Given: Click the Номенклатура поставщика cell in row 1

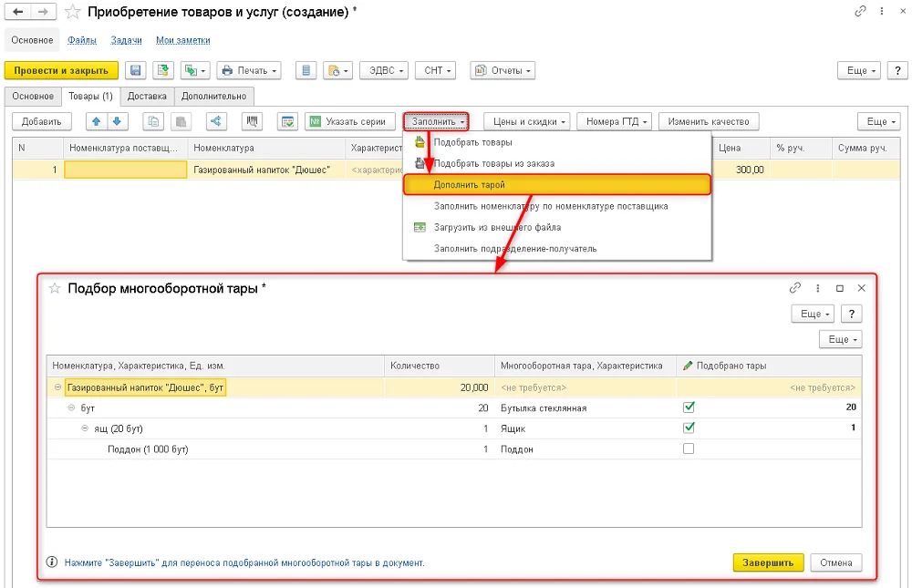Looking at the screenshot, I should click(x=126, y=170).
